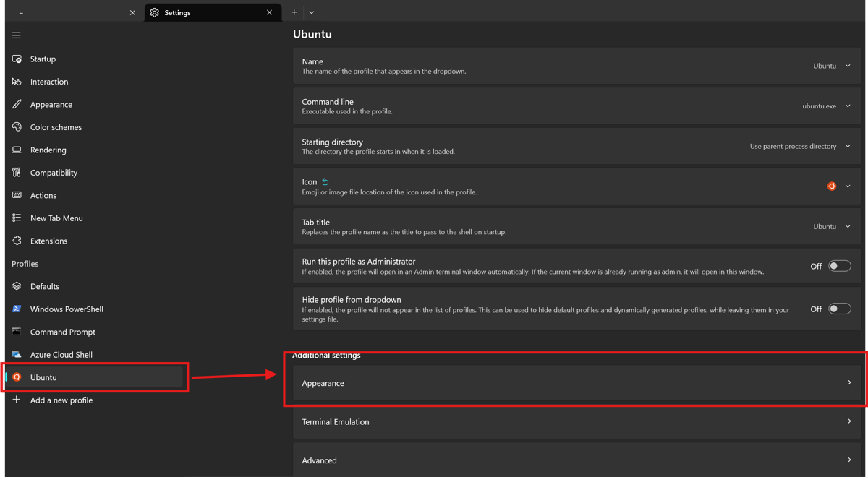The image size is (868, 477).
Task: Click the 'Ubuntu' value in the Name row
Action: coord(825,66)
